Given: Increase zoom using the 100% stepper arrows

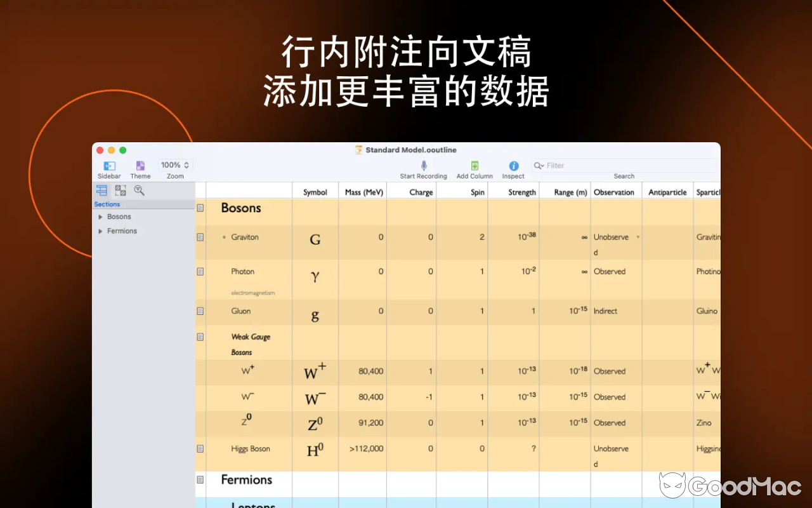Looking at the screenshot, I should coord(186,164).
